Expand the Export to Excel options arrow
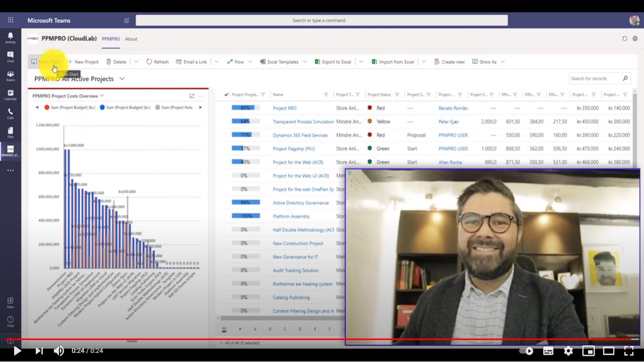The height and width of the screenshot is (362, 644). coord(361,62)
